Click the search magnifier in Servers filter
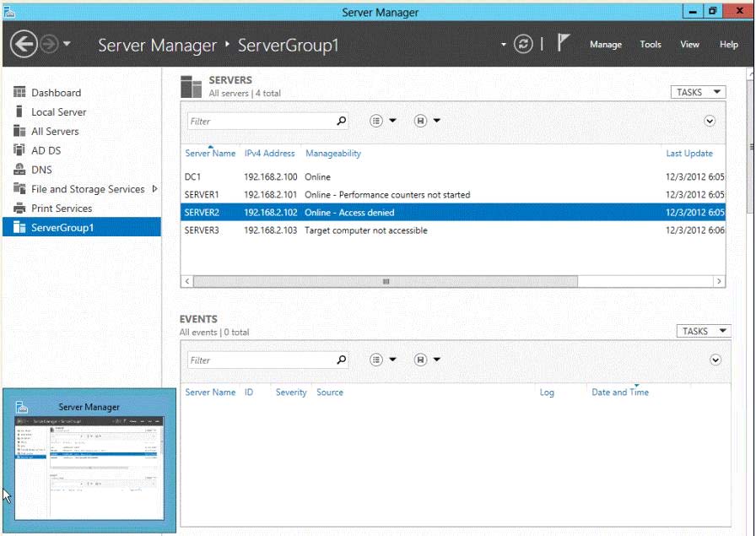 [341, 121]
